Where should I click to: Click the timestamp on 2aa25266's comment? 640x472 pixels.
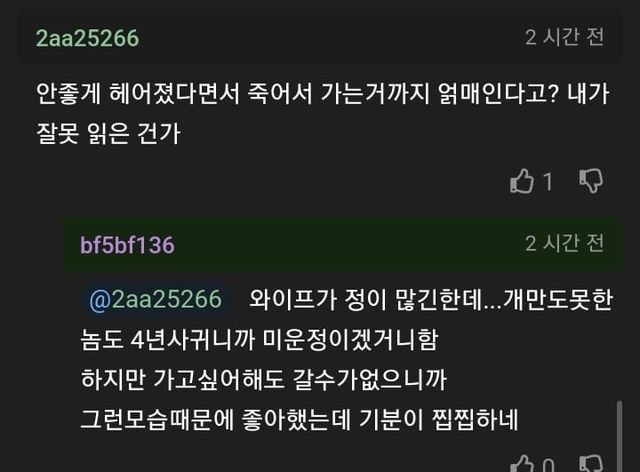pyautogui.click(x=565, y=38)
